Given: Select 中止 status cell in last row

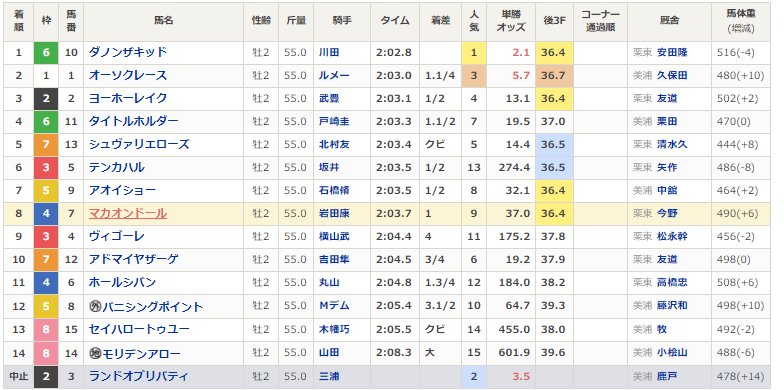Looking at the screenshot, I should pos(18,376).
